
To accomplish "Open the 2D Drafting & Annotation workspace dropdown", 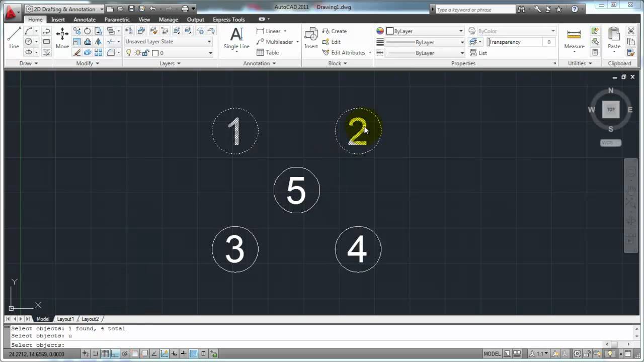I will coord(64,9).
